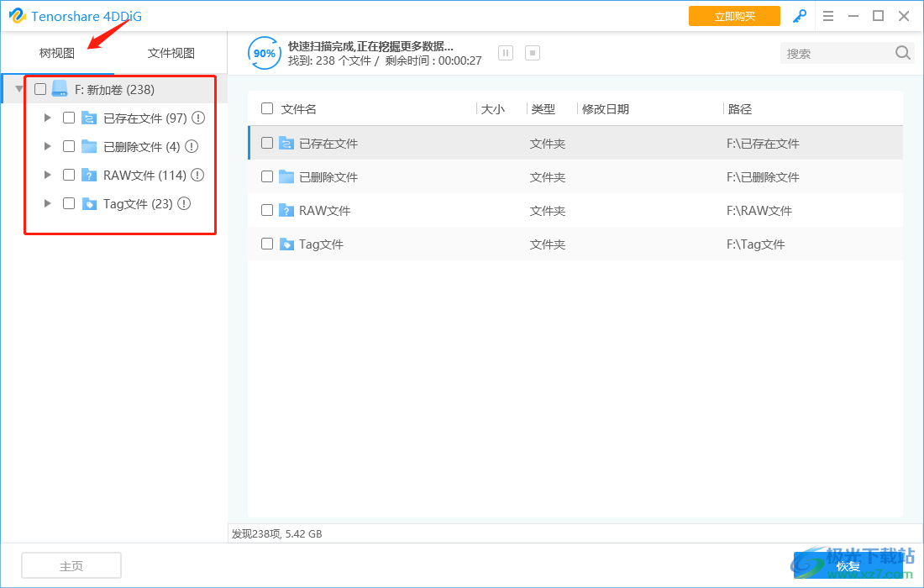Viewport: 924px width, 588px height.
Task: Sort by the 类型 column header
Action: (x=543, y=109)
